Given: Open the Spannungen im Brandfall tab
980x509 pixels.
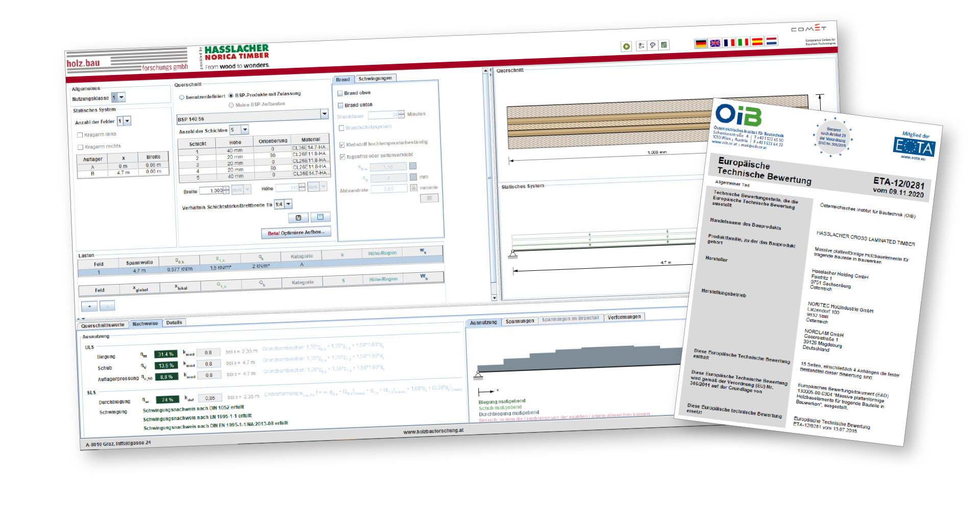Looking at the screenshot, I should coord(570,319).
